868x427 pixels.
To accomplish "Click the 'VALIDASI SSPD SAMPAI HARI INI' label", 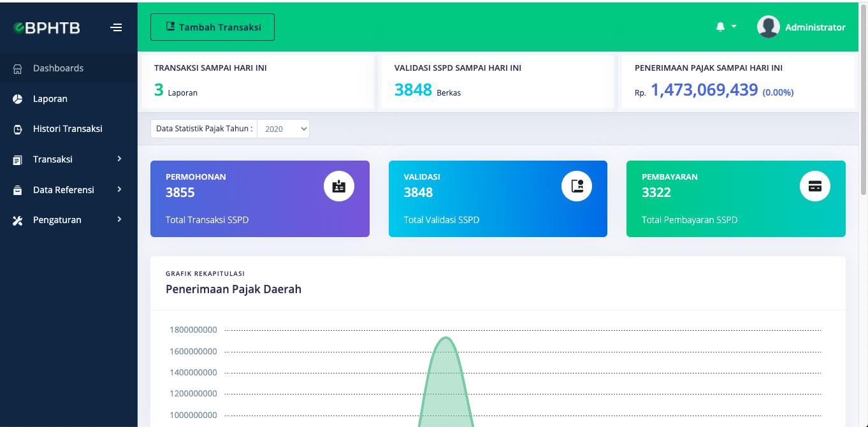I will click(x=458, y=68).
